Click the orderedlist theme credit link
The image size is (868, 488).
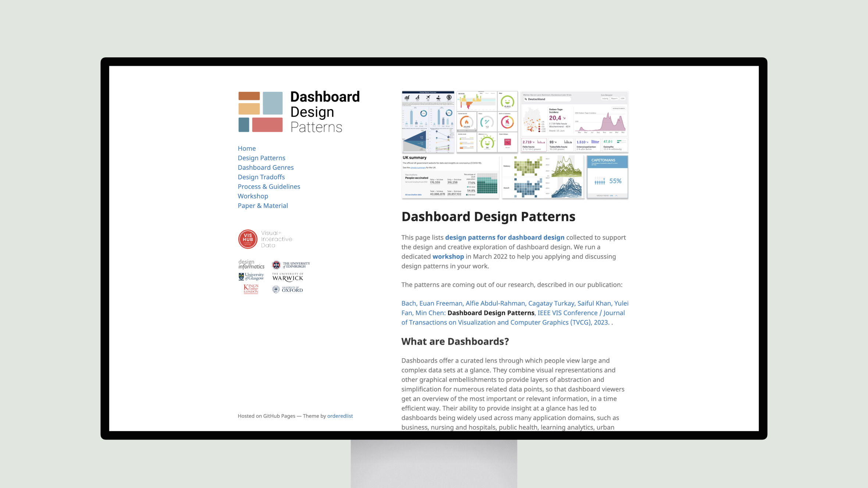(340, 415)
